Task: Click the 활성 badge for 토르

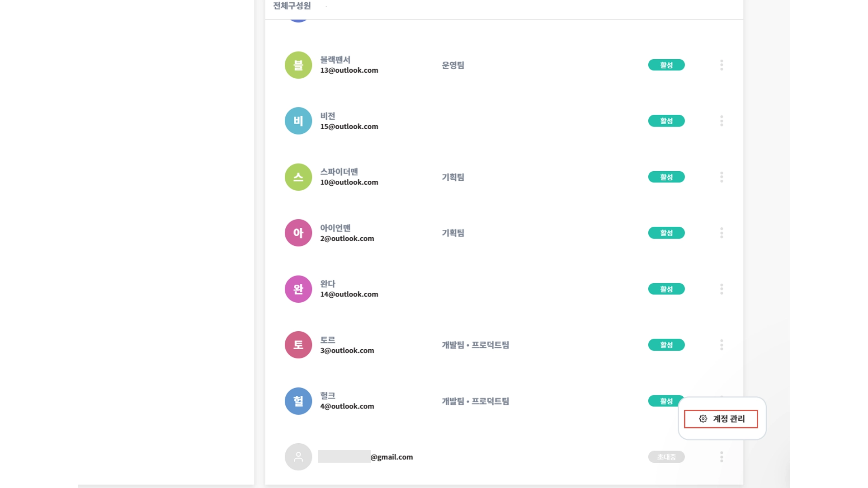Action: coord(666,345)
